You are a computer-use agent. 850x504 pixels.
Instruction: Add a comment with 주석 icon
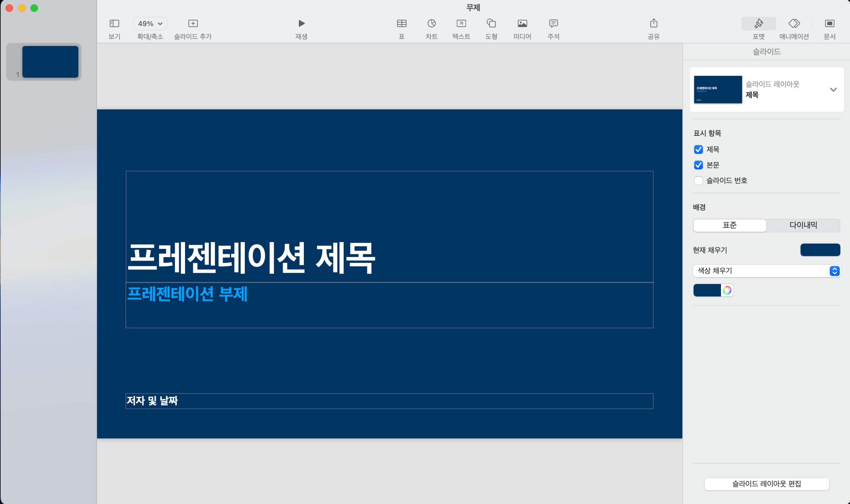tap(553, 23)
